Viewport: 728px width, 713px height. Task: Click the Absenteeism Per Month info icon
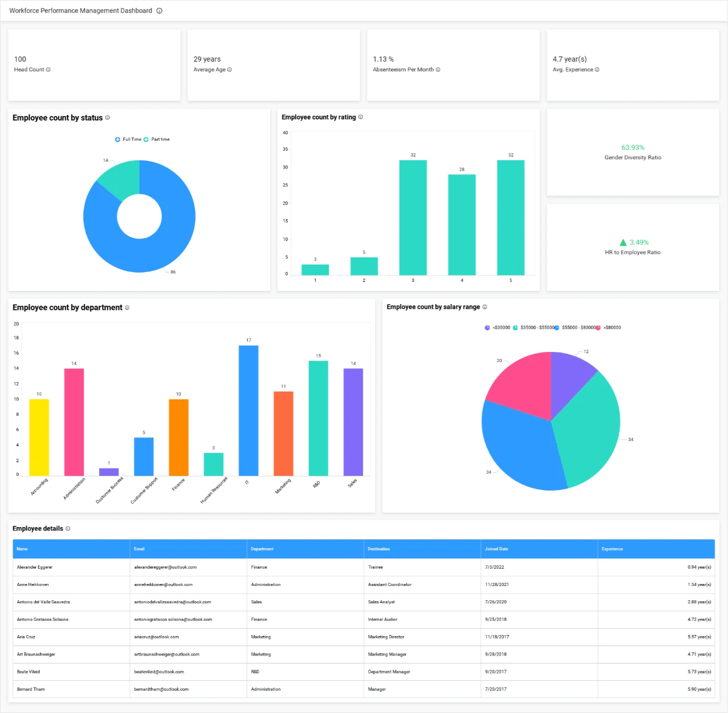click(438, 70)
